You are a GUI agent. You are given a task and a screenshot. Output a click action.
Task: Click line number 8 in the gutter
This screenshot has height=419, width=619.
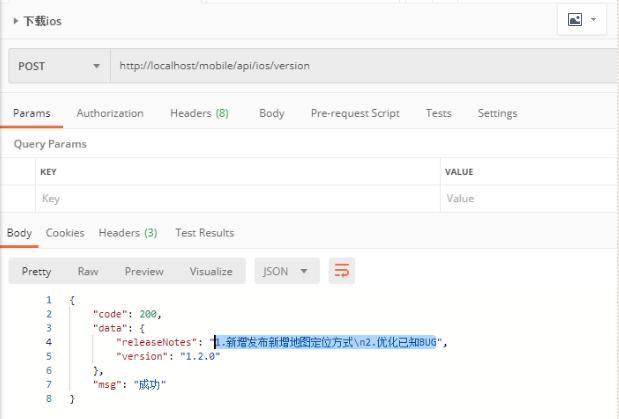point(49,398)
